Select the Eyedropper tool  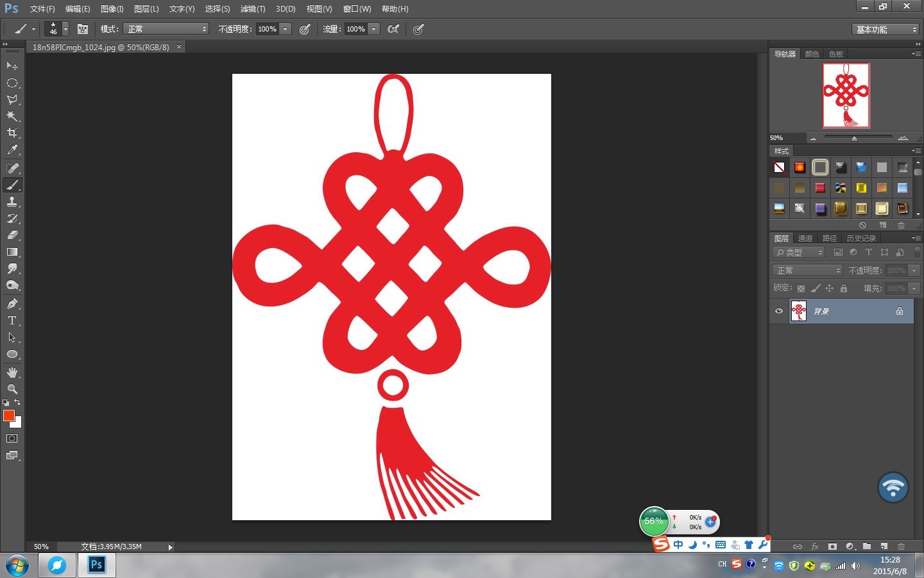point(12,150)
